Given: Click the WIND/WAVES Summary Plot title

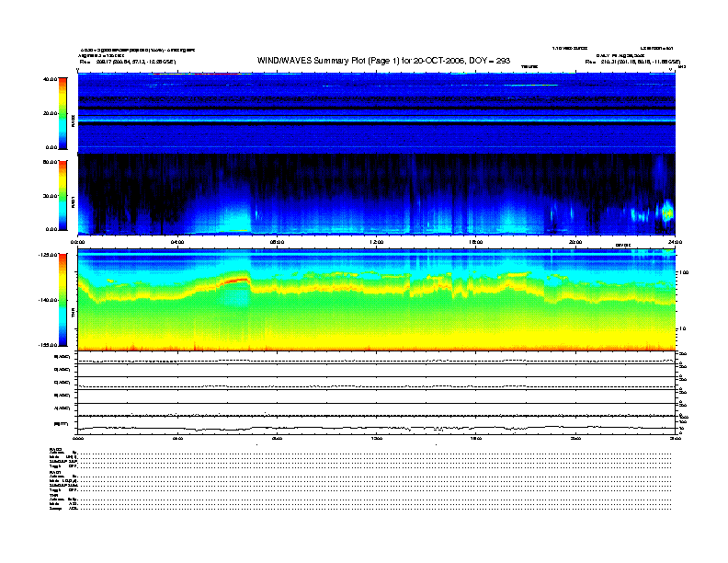Looking at the screenshot, I should coord(383,61).
